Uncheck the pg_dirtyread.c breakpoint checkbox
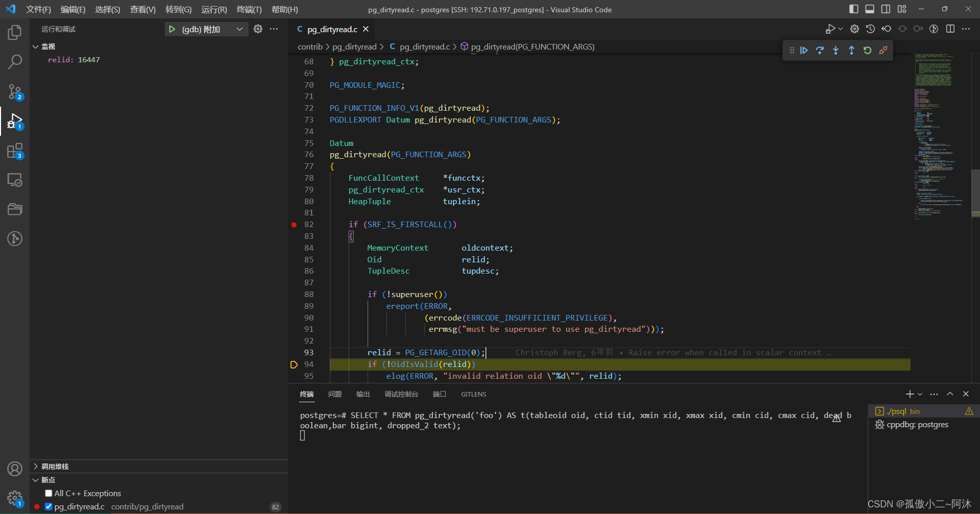Viewport: 980px width, 514px height. [48, 506]
